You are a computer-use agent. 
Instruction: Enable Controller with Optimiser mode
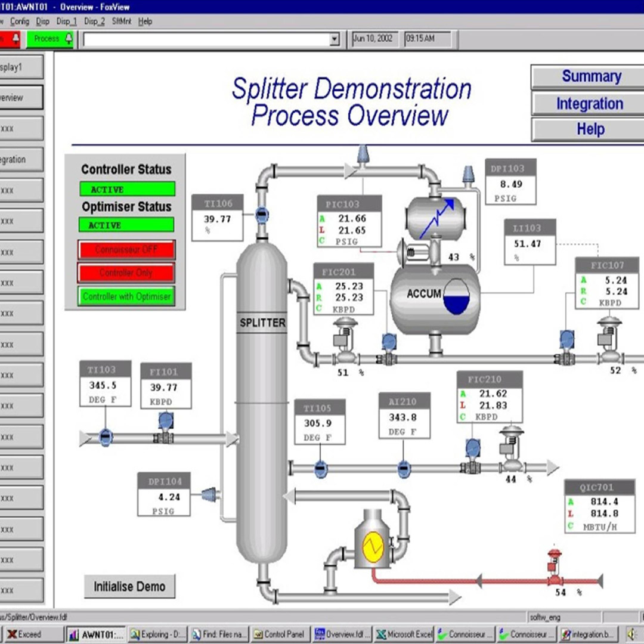(126, 296)
